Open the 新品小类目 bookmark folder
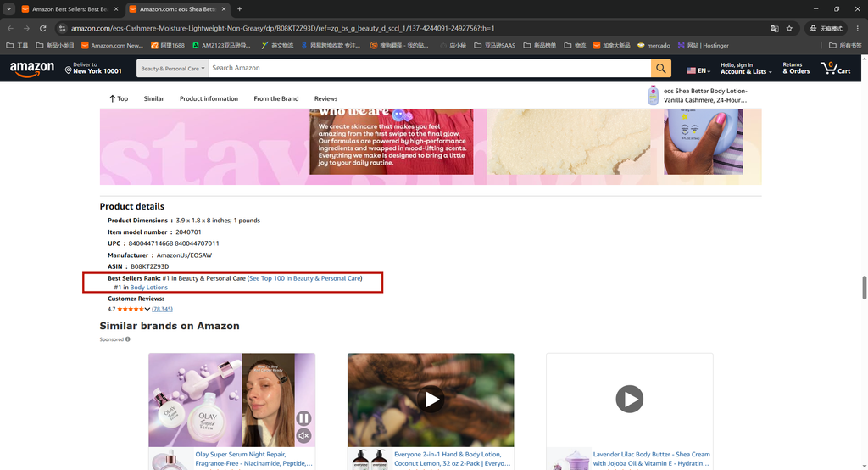 [x=55, y=46]
